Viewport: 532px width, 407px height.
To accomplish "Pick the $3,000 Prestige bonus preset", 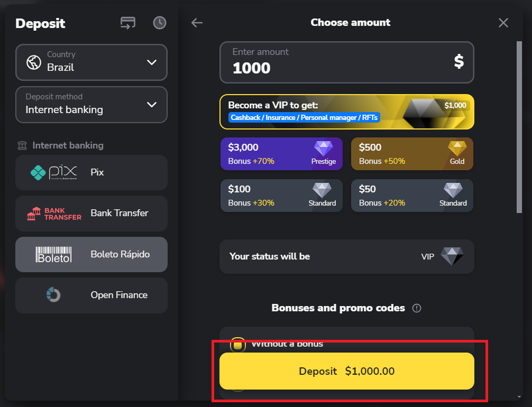I will pos(282,154).
